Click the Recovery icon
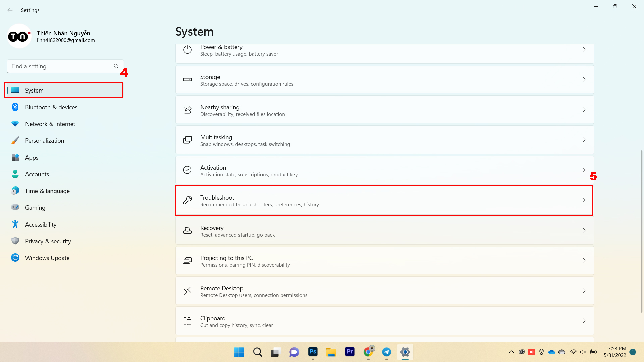 click(187, 230)
